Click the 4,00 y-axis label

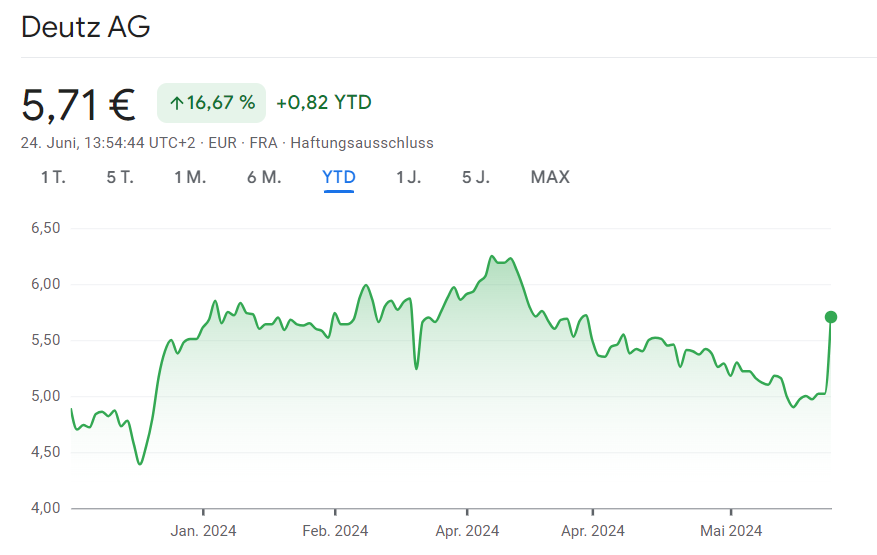[46, 508]
